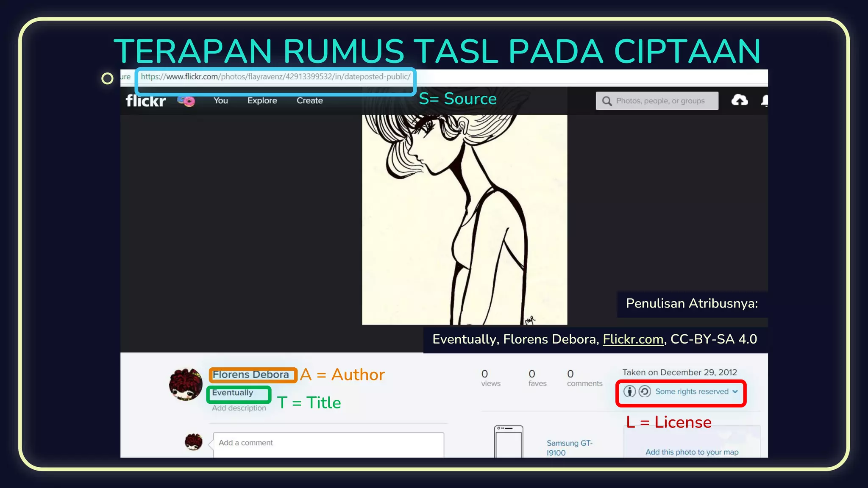Image resolution: width=868 pixels, height=488 pixels.
Task: Select the You tab in the navigation
Action: (x=220, y=100)
